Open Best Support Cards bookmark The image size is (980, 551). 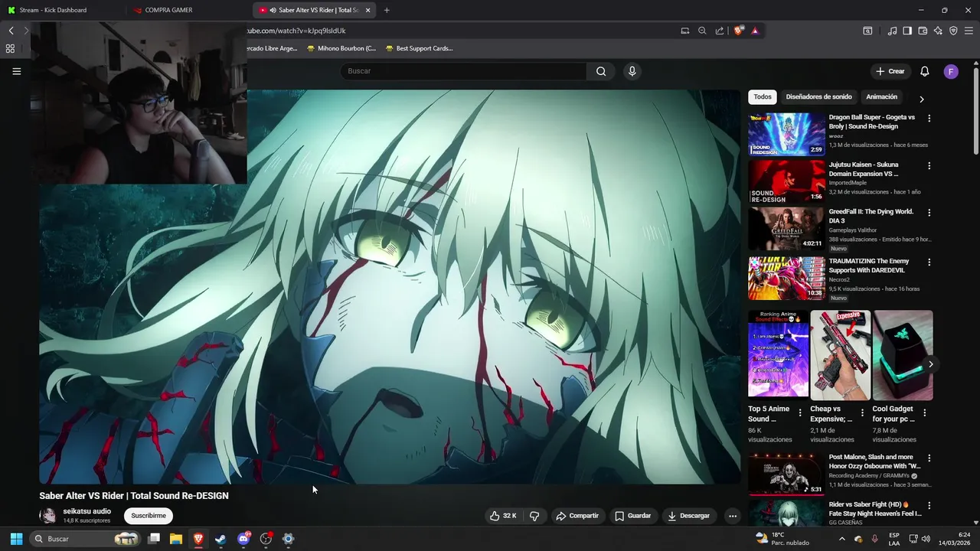(x=419, y=48)
